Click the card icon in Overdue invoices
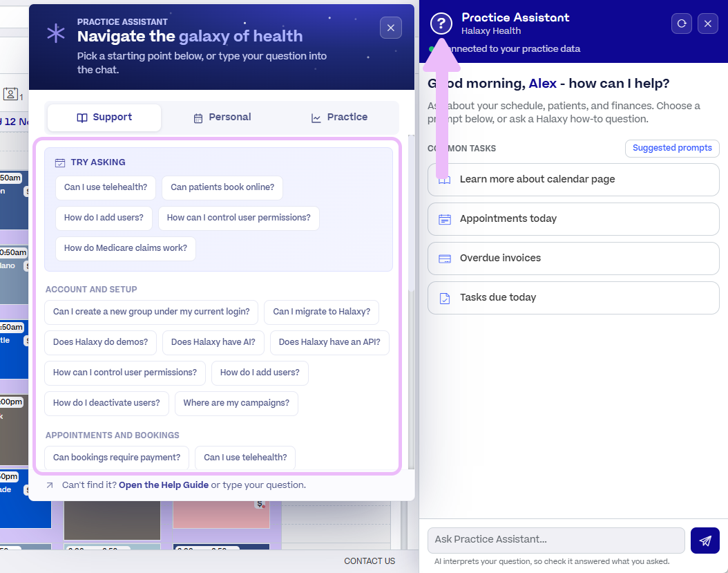 click(x=445, y=259)
